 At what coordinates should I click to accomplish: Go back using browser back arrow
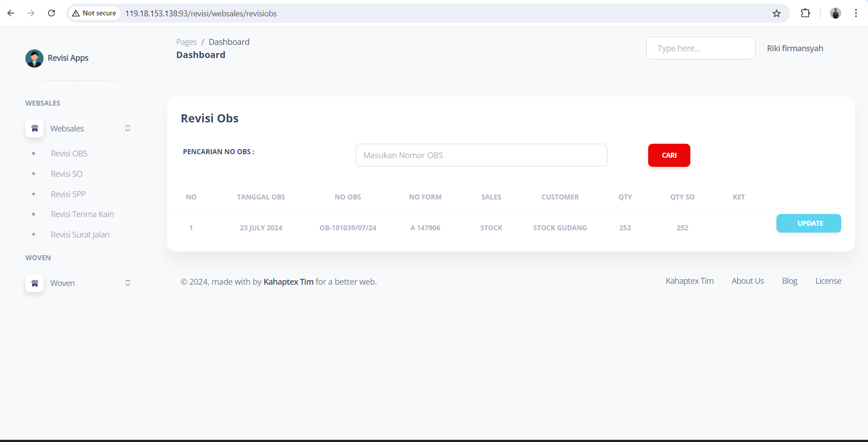(x=11, y=13)
